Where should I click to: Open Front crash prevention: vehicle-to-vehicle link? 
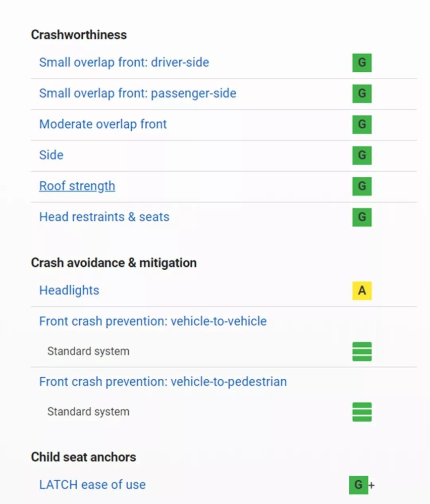[153, 321]
